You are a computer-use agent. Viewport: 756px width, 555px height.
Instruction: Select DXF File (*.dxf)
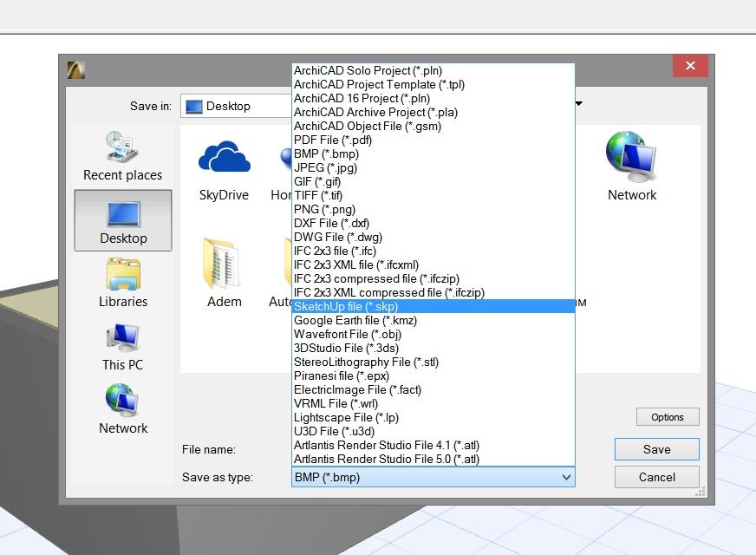433,223
